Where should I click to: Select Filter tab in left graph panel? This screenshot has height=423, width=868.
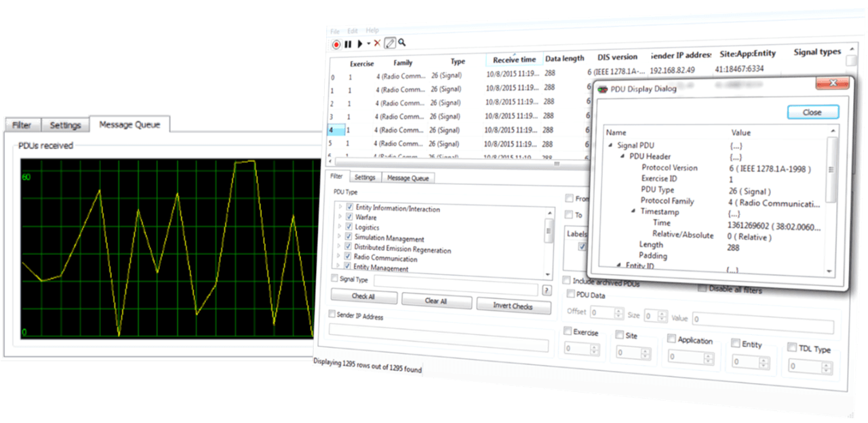[22, 125]
